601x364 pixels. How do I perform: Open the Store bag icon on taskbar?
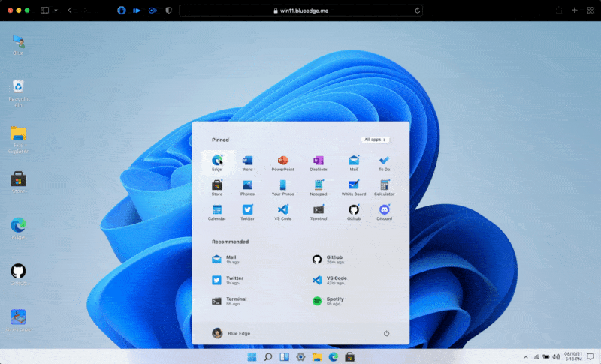tap(349, 356)
